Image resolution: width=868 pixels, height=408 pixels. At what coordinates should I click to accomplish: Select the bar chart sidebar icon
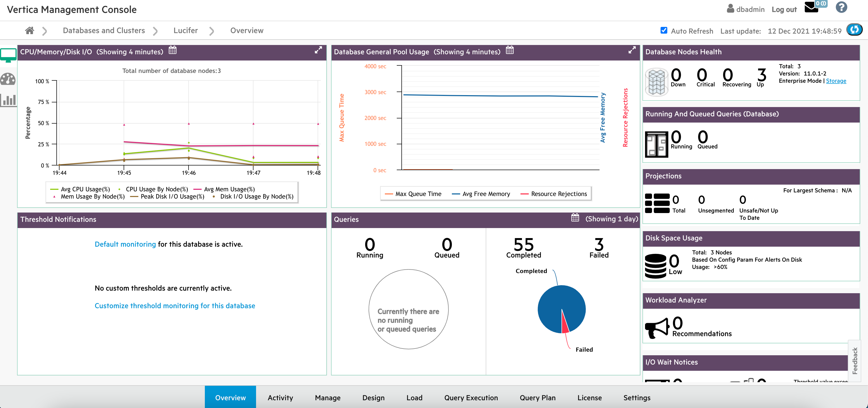9,100
